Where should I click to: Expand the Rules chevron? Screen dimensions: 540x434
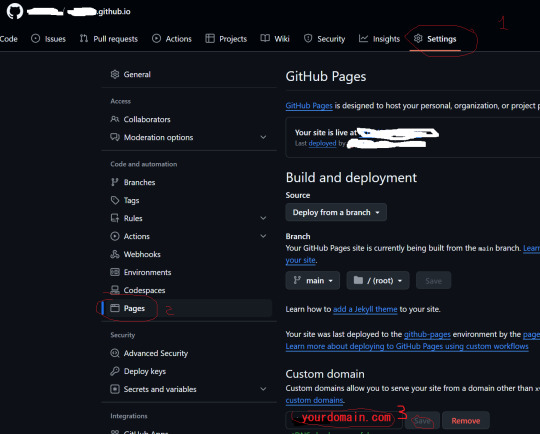263,218
